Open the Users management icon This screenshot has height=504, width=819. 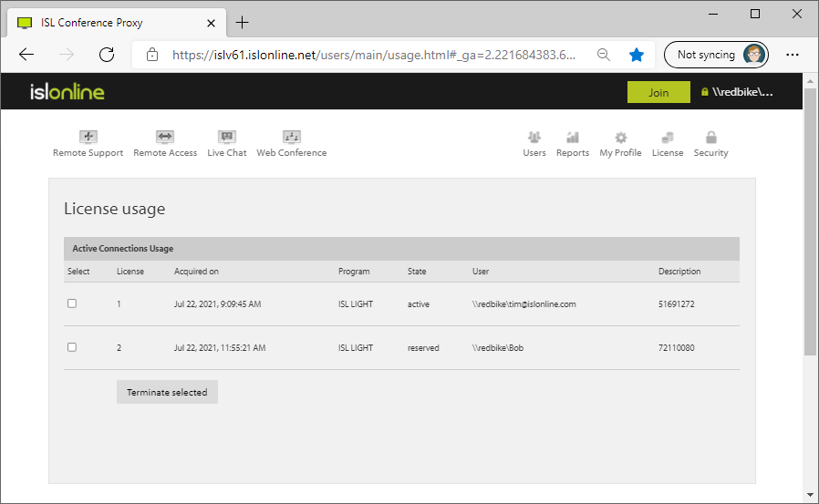534,138
